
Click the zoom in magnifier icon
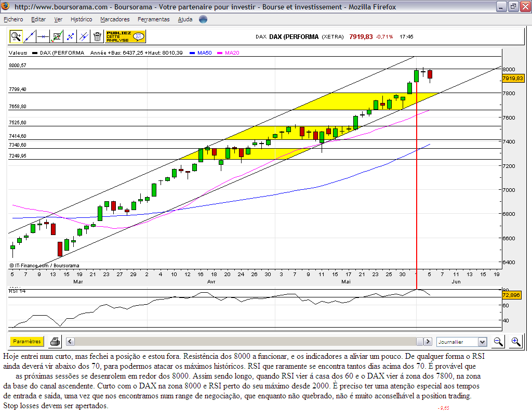[x=516, y=342]
